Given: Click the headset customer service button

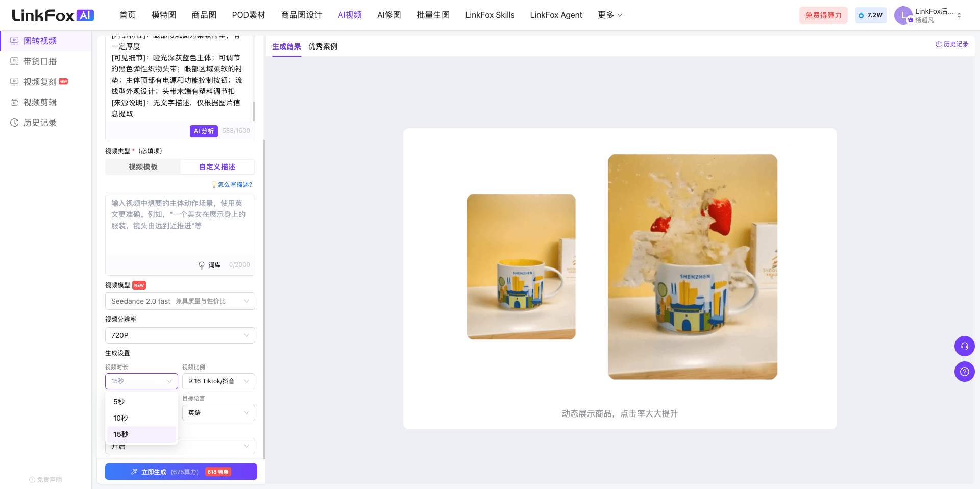Looking at the screenshot, I should [x=965, y=346].
